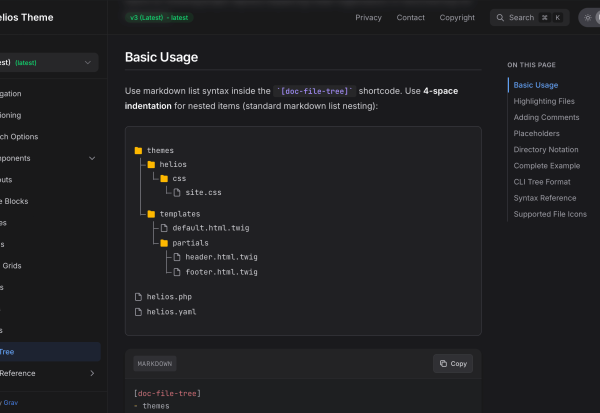
Task: Open the Blocks page in the sidebar
Action: (x=14, y=201)
